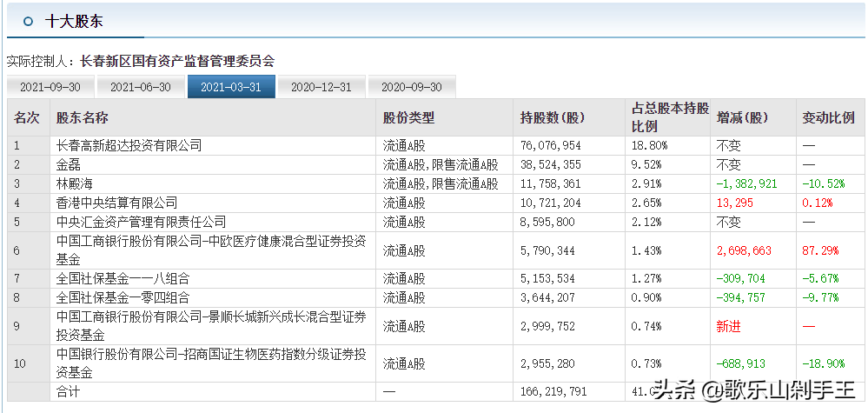Click the 持股数(股) column header

(x=552, y=117)
